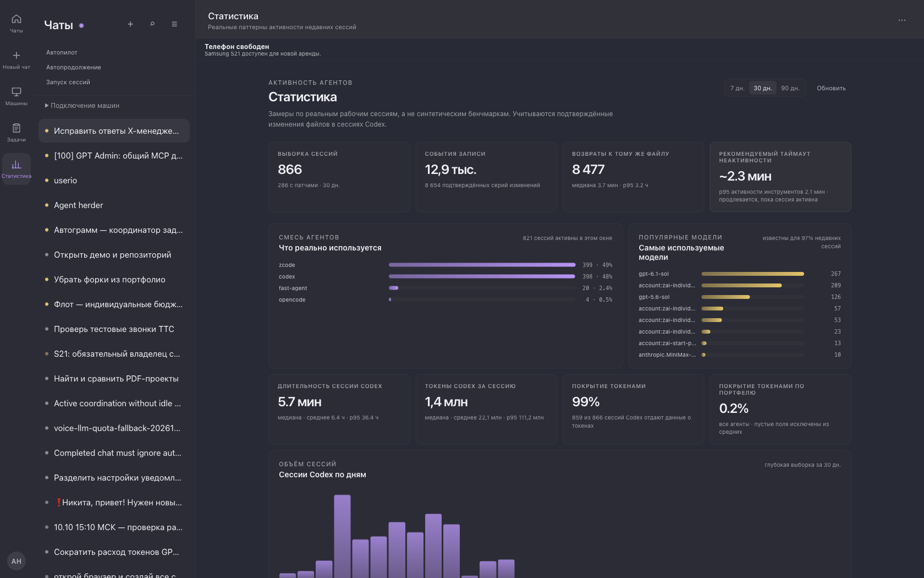924x578 pixels.
Task: Open the Автопилот link
Action: 62,53
